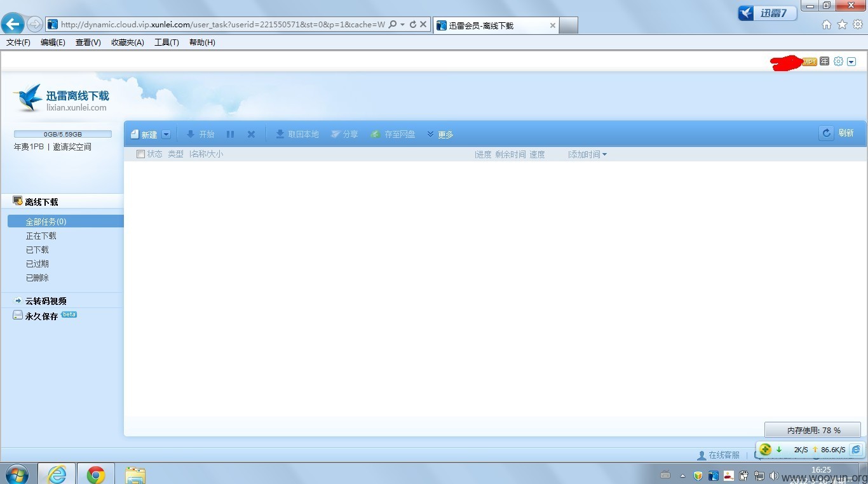The width and height of the screenshot is (868, 484).
Task: Open Chrome from the taskbar
Action: [x=96, y=474]
